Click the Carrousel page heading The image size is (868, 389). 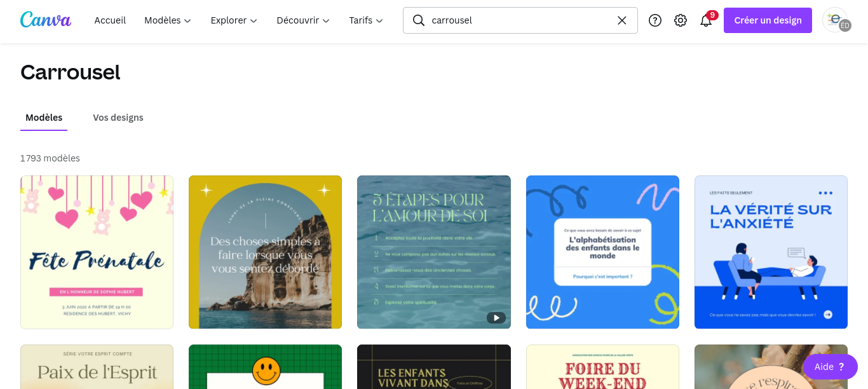pyautogui.click(x=71, y=72)
